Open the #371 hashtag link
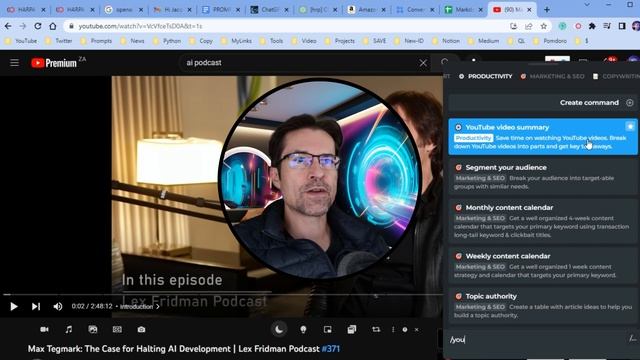This screenshot has height=360, width=640. (331, 349)
